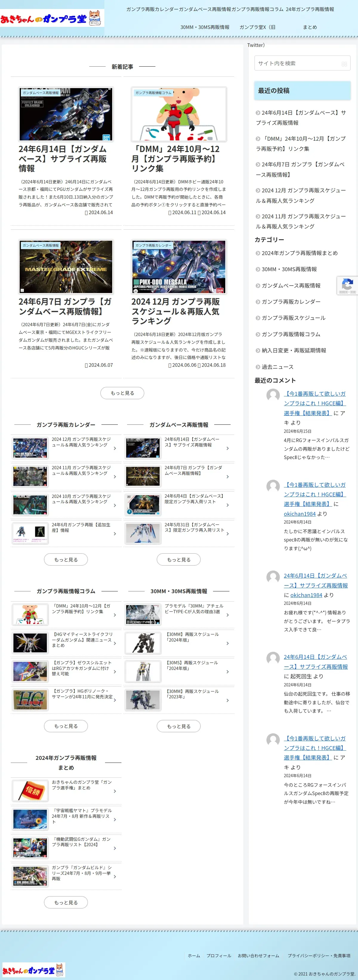Click もっと見る under 新着記事
358x980 pixels.
click(122, 393)
